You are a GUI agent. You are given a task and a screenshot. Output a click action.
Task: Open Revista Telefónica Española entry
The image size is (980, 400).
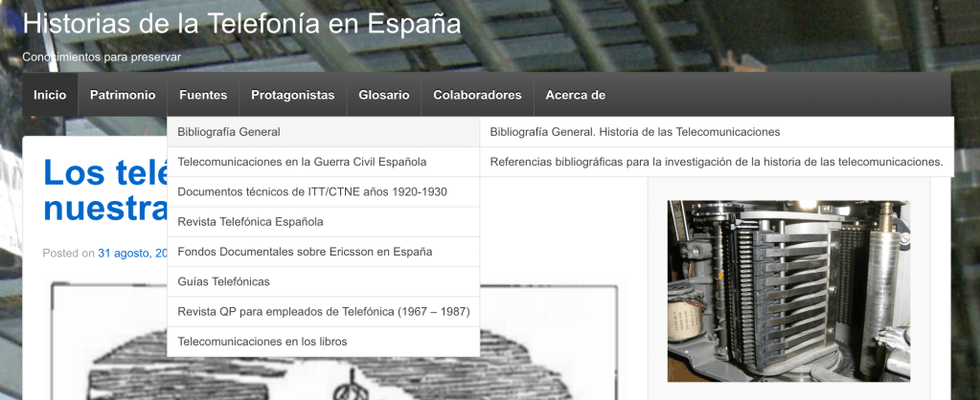point(250,222)
